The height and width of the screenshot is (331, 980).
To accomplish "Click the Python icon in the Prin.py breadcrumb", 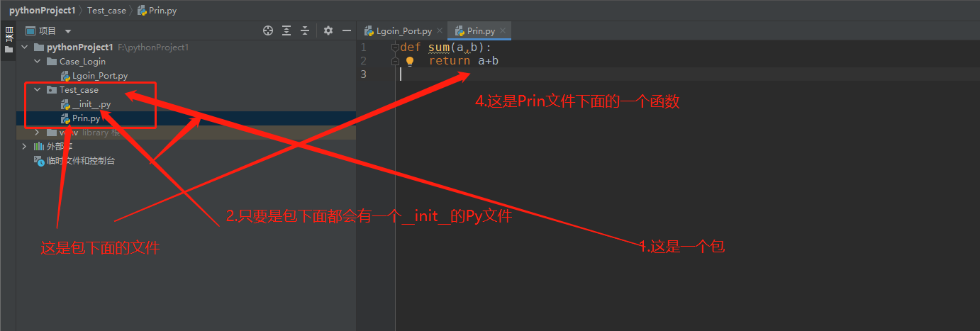I will 143,11.
